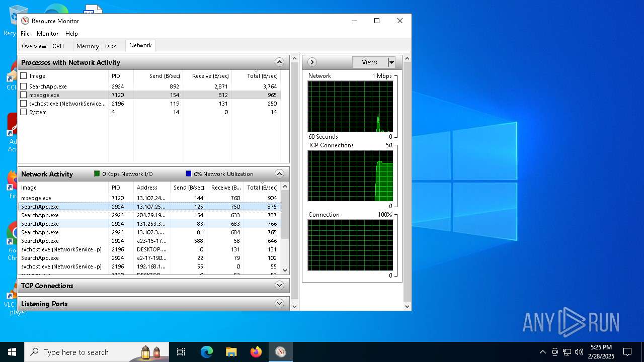Launch Firefox from the taskbar
The height and width of the screenshot is (362, 644).
tap(256, 352)
